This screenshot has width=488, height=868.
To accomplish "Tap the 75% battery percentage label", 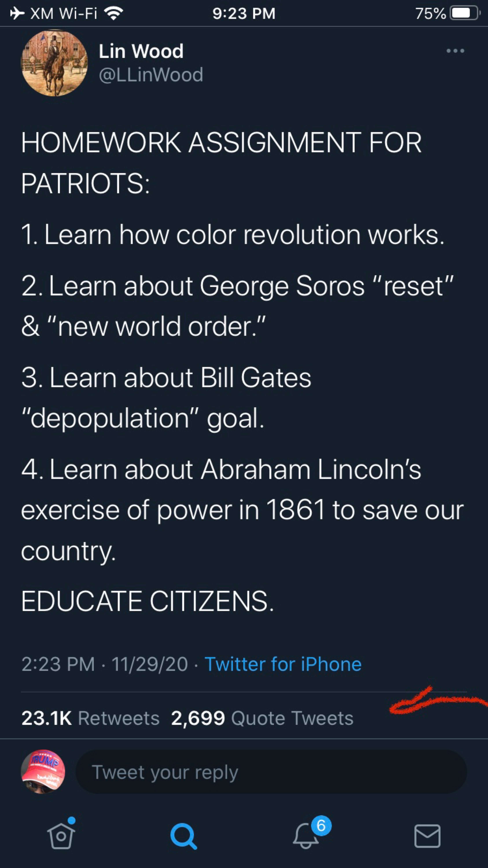I will tap(430, 13).
